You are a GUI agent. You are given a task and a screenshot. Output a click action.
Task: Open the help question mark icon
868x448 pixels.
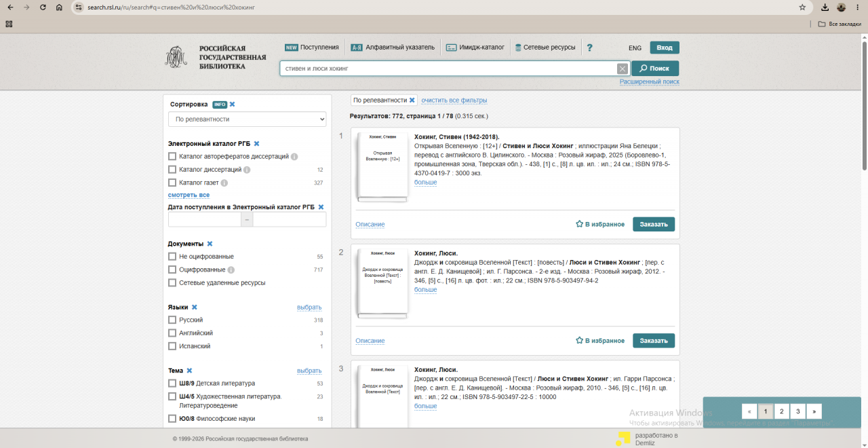589,48
